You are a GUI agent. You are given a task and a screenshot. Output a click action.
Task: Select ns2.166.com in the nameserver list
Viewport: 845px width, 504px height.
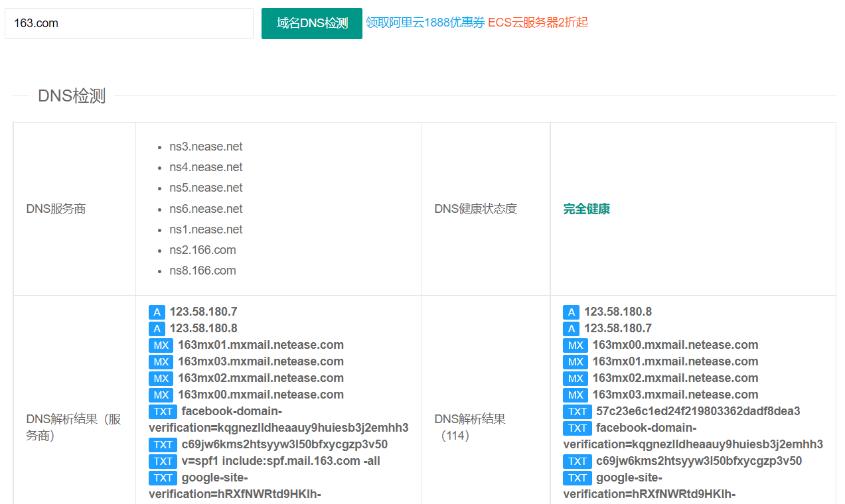(x=202, y=250)
